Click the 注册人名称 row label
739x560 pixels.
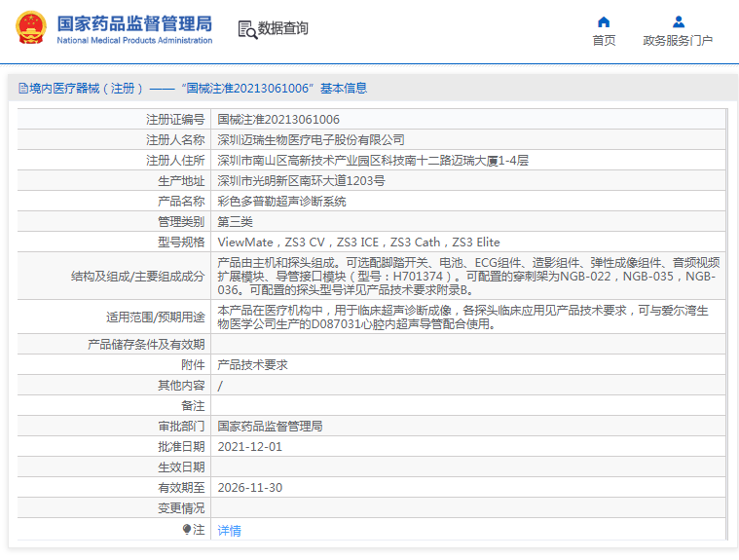[175, 140]
